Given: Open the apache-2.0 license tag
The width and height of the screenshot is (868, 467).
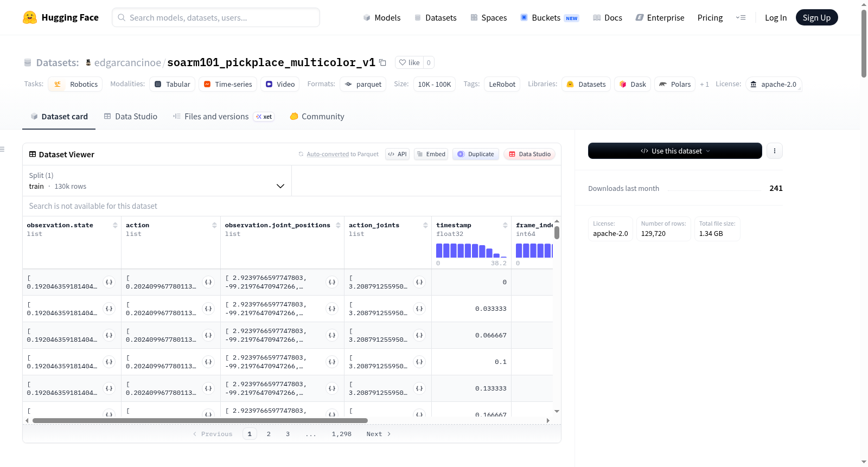Looking at the screenshot, I should pos(773,84).
